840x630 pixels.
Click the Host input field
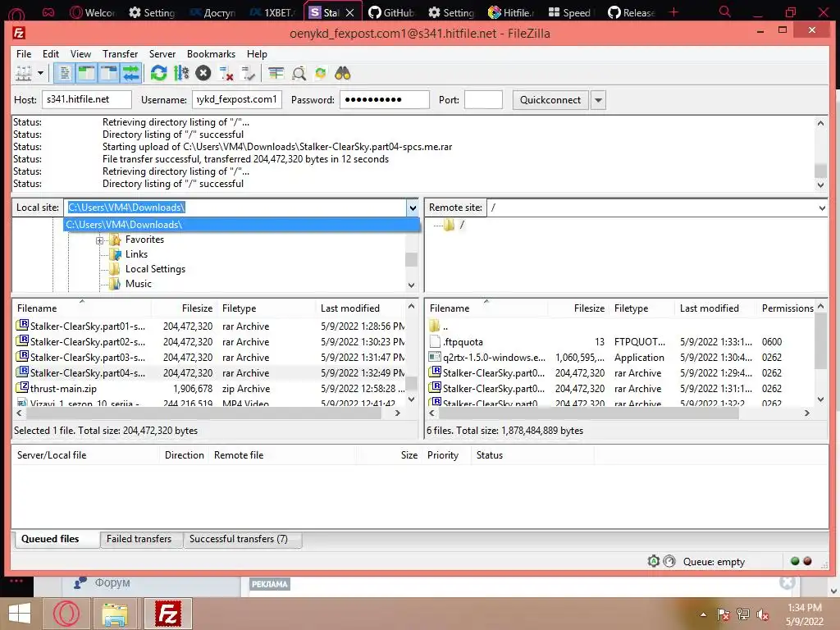tap(87, 99)
